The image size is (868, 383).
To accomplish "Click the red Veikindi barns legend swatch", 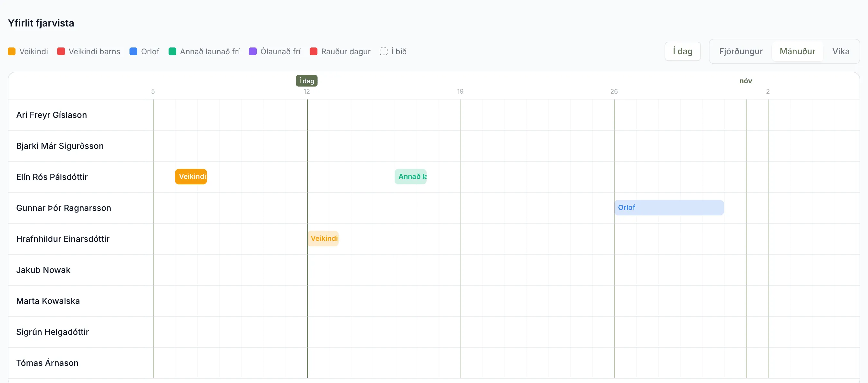I will coord(61,51).
